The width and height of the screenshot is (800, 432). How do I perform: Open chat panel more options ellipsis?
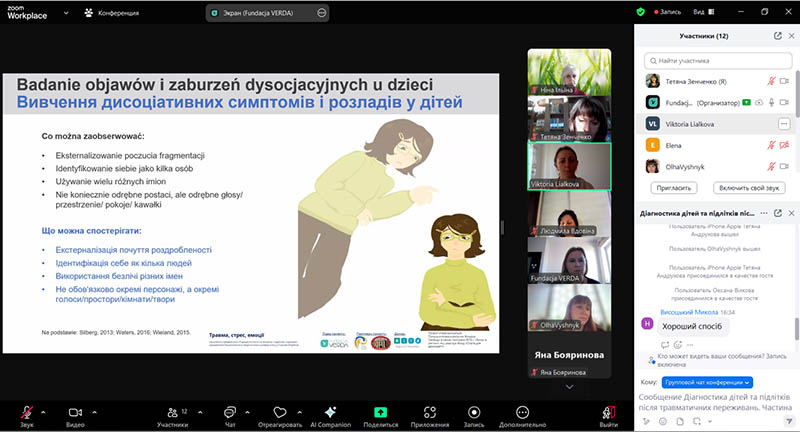pyautogui.click(x=764, y=213)
